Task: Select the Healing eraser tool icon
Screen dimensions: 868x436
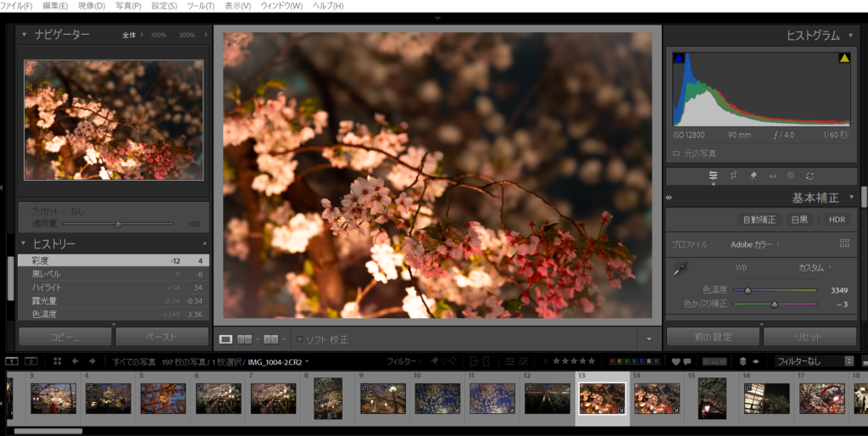Action: pos(753,176)
